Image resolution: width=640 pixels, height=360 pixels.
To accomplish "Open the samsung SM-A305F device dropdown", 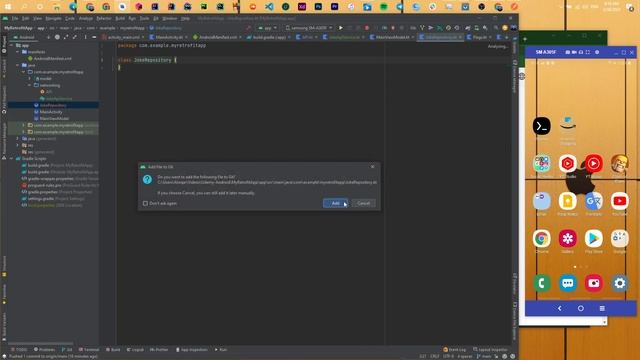I will click(x=309, y=28).
